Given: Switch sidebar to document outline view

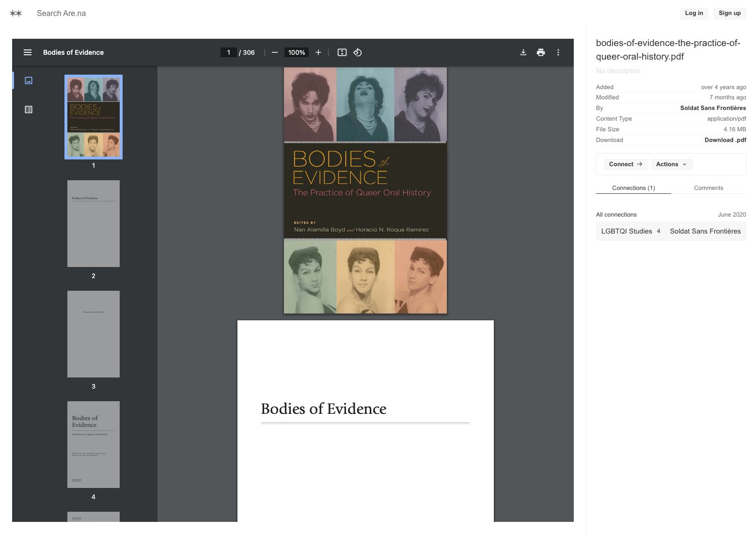Looking at the screenshot, I should click(29, 110).
